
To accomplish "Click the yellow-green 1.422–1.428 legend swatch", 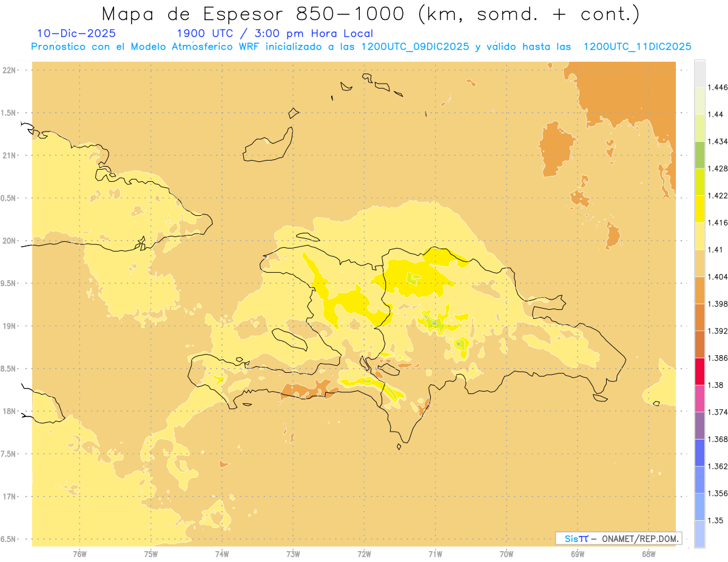I will tap(699, 182).
